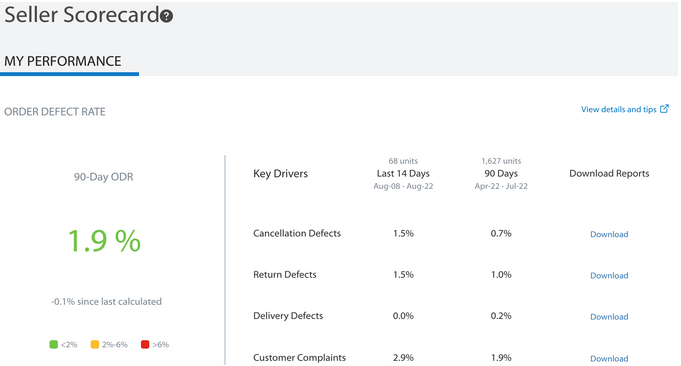Click the orange 2%-6% legend swatch

[x=95, y=344]
